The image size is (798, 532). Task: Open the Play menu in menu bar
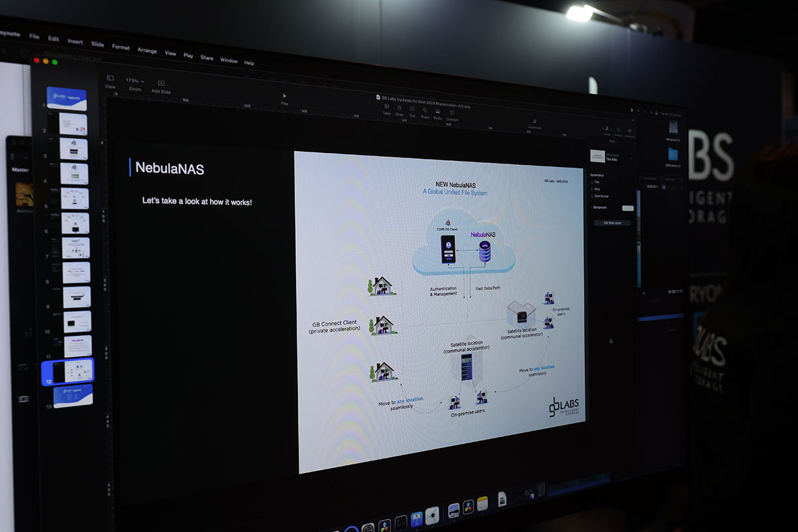pyautogui.click(x=188, y=55)
